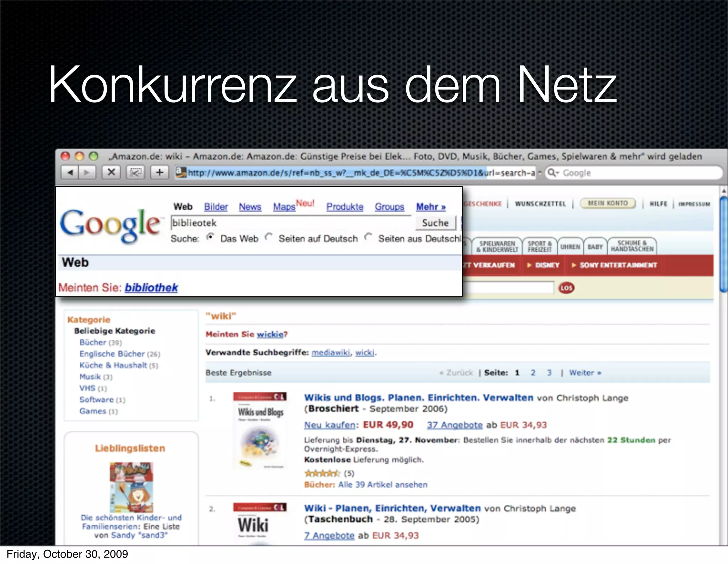Open the Wunschzettel link
The height and width of the screenshot is (564, 728).
click(540, 204)
